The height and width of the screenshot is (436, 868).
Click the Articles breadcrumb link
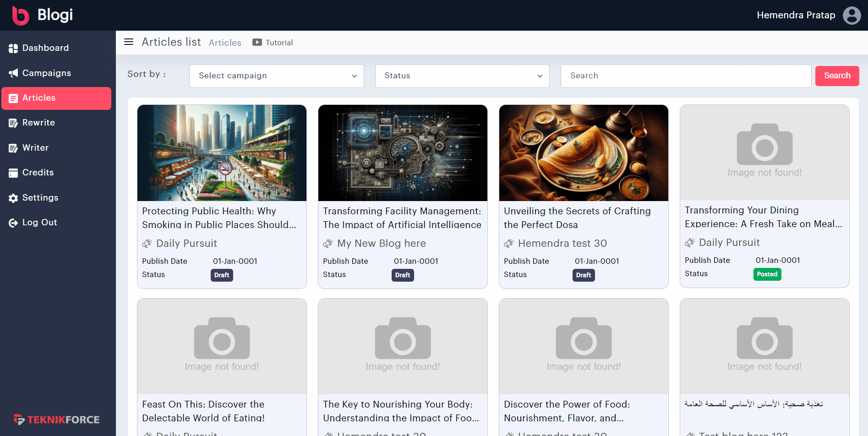click(225, 43)
